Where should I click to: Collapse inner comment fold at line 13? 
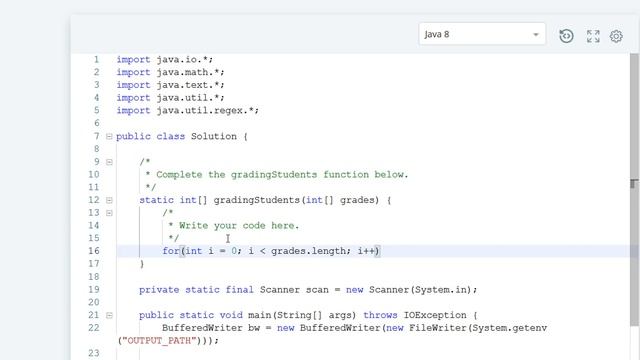[109, 213]
